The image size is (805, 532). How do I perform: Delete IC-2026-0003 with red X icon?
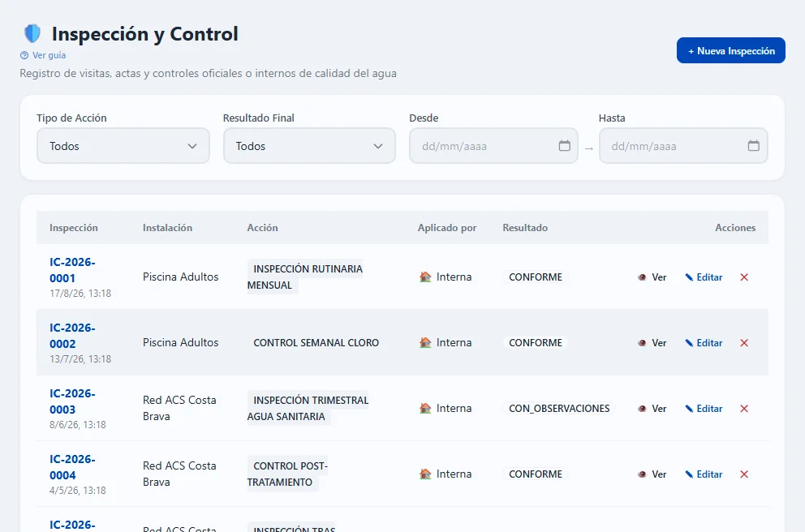click(744, 409)
